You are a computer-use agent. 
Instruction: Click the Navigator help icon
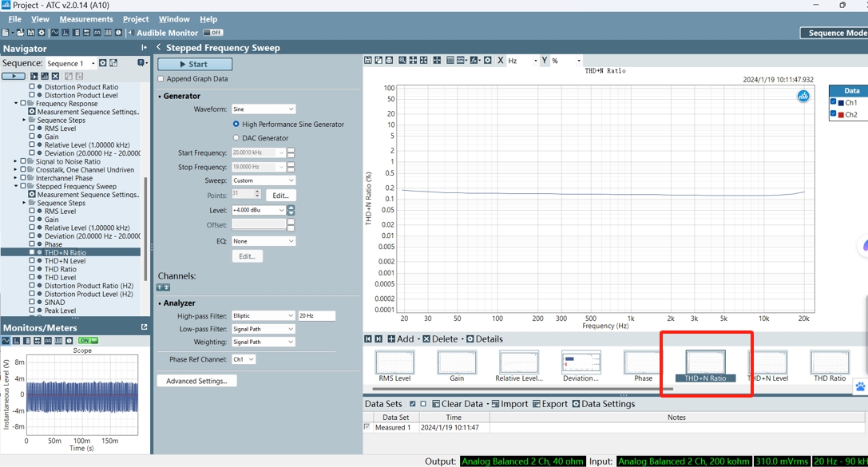point(141,63)
